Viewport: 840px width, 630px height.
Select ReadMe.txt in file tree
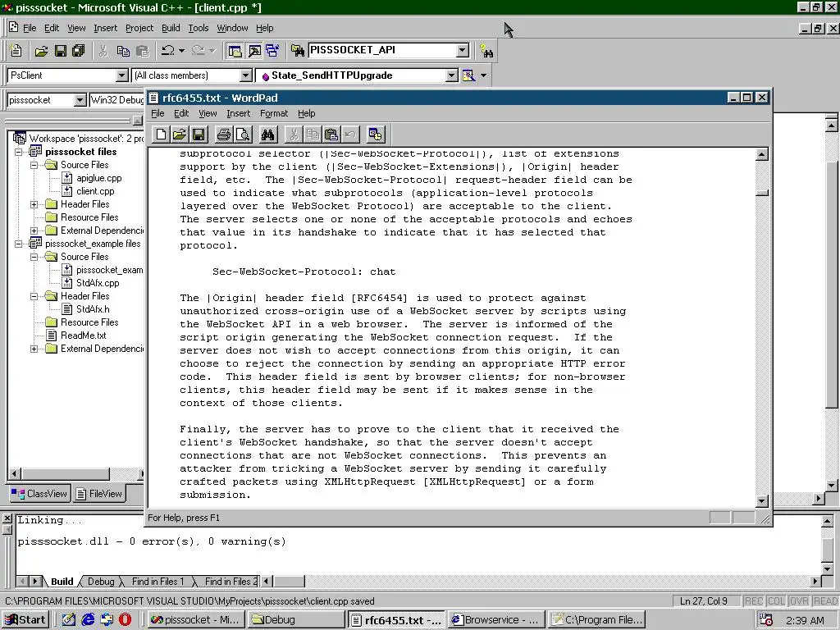click(x=83, y=336)
